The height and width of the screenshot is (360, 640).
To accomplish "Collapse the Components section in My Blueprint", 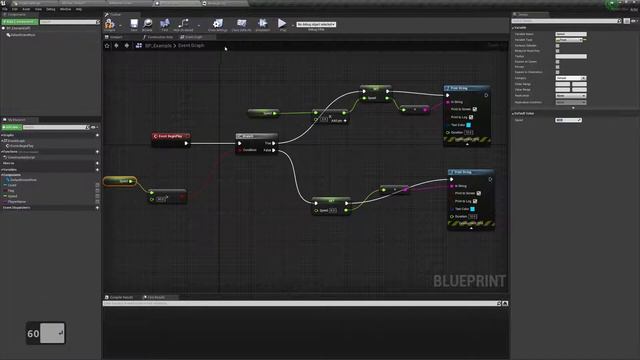I will point(2,175).
